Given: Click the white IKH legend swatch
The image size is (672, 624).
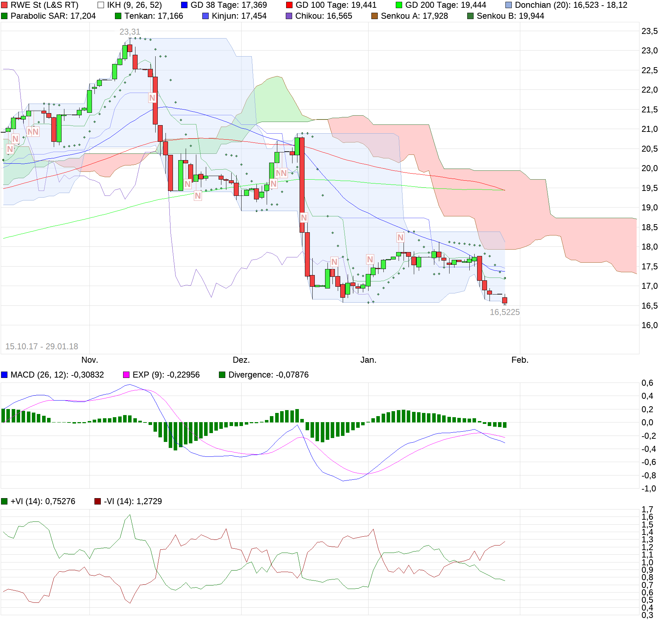Looking at the screenshot, I should [101, 5].
